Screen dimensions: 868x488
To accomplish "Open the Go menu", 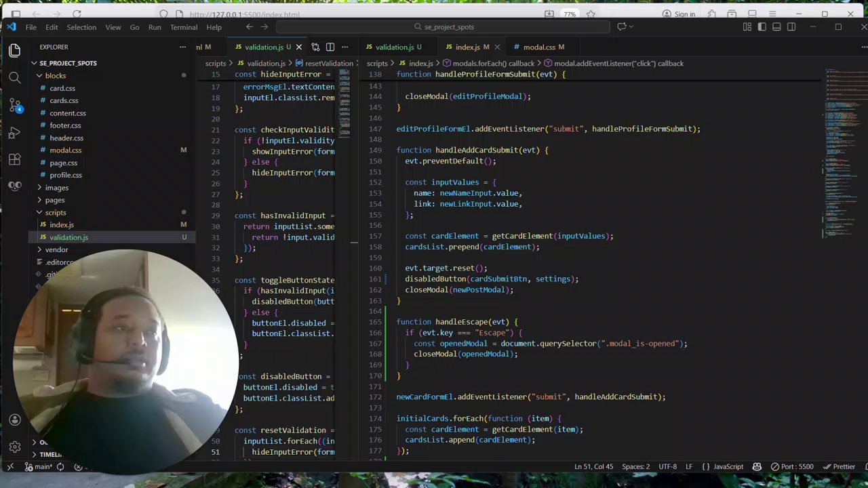I will pyautogui.click(x=134, y=27).
